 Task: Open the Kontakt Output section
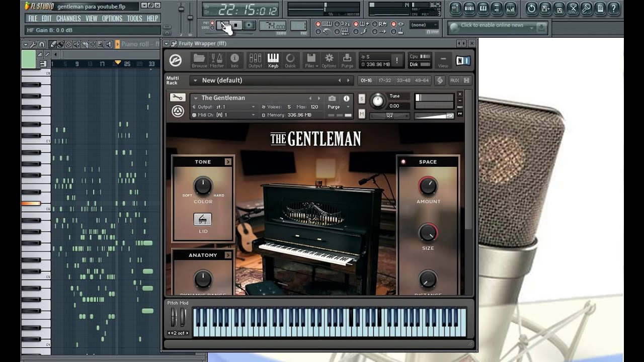point(255,60)
